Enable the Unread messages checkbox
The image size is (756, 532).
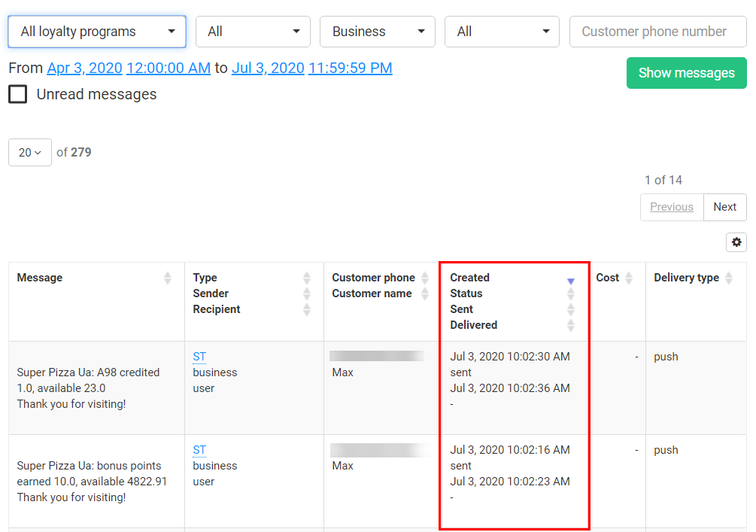coord(18,94)
